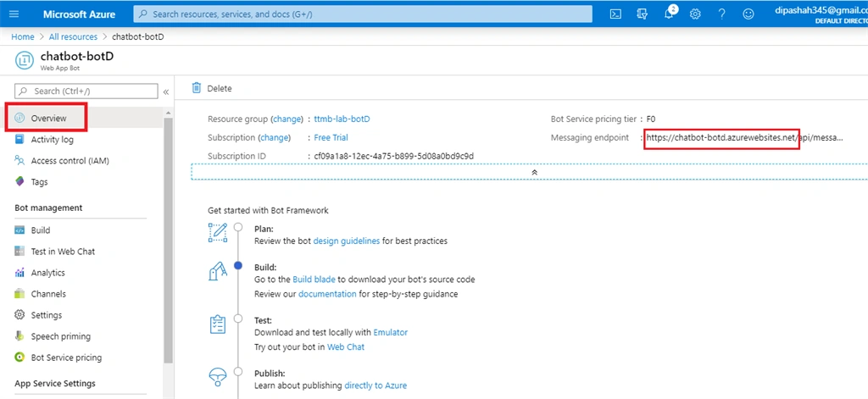Click the Plan step circle marker

(238, 227)
